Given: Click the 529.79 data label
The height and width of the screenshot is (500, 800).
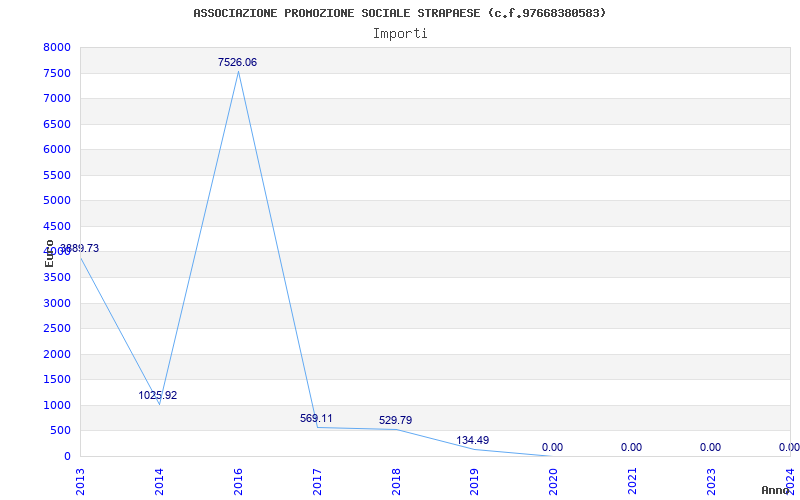Looking at the screenshot, I should [395, 420].
